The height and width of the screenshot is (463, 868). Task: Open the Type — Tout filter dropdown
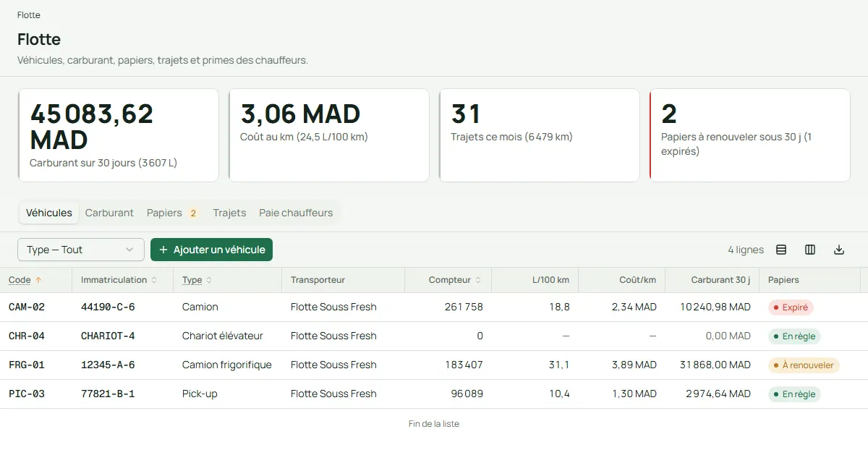pyautogui.click(x=81, y=250)
